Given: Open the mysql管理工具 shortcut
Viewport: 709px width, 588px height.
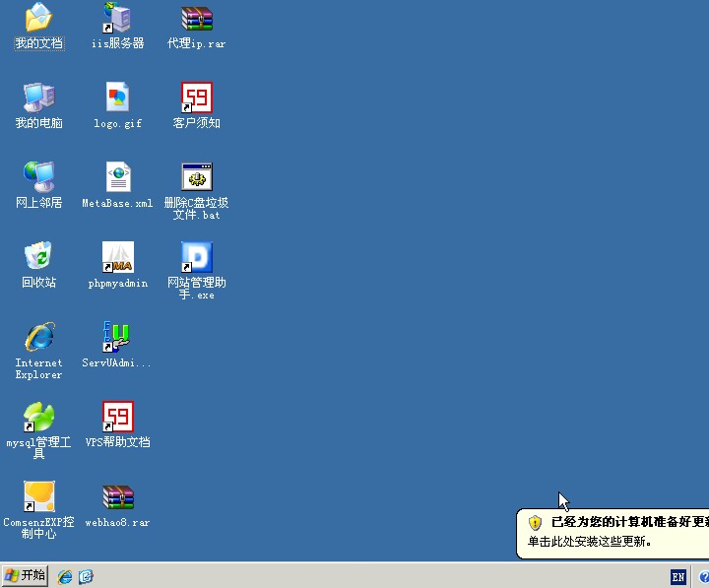Looking at the screenshot, I should pos(38,418).
